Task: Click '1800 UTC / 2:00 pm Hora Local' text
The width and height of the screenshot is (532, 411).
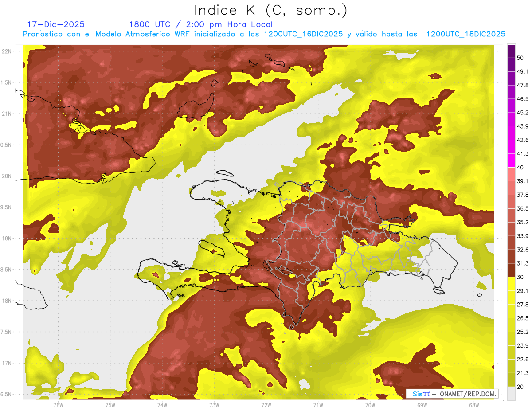Action: pyautogui.click(x=201, y=24)
